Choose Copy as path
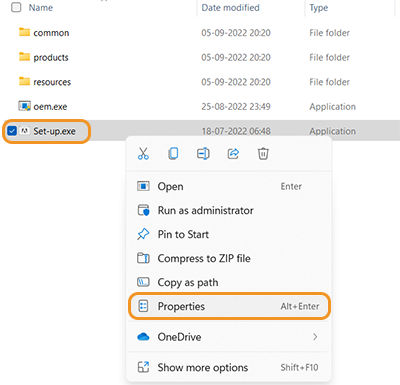This screenshot has height=385, width=400. pyautogui.click(x=229, y=282)
